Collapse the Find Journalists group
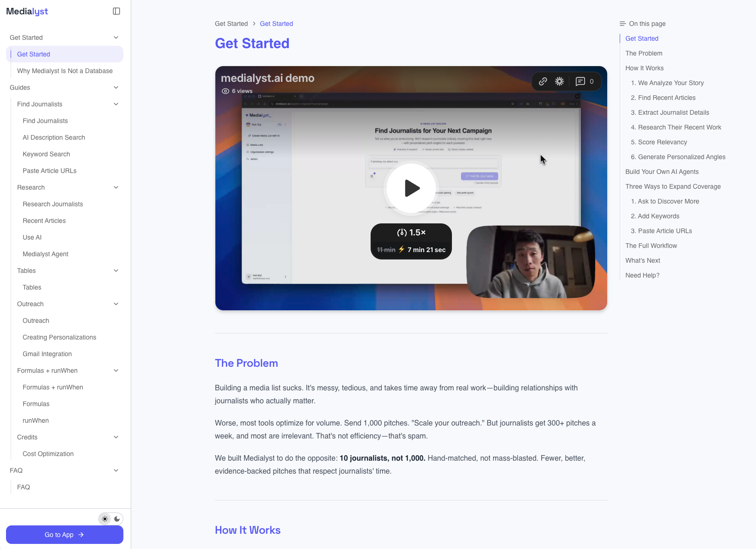756x549 pixels. pos(116,104)
